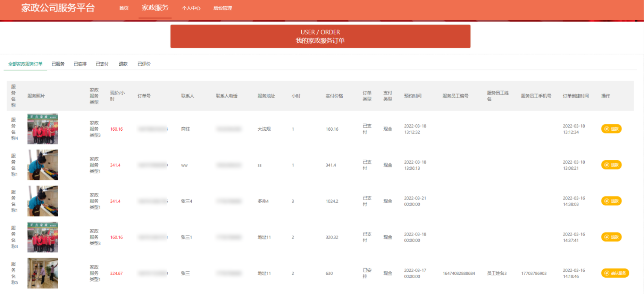Click the 服务地址 column header
This screenshot has height=294, width=644.
(x=266, y=96)
